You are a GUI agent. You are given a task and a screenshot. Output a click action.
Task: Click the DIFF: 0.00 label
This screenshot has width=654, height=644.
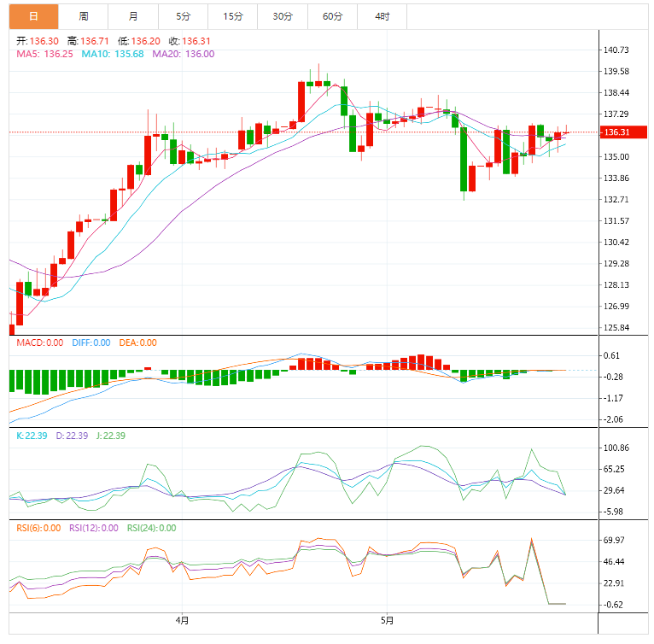[x=91, y=343]
